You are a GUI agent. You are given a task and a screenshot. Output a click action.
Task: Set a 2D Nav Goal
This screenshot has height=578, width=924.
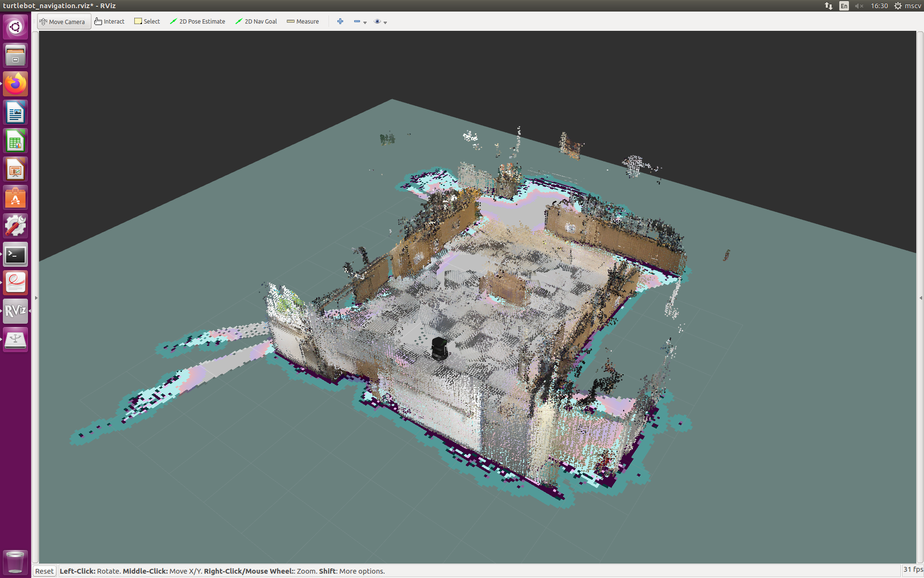click(256, 22)
